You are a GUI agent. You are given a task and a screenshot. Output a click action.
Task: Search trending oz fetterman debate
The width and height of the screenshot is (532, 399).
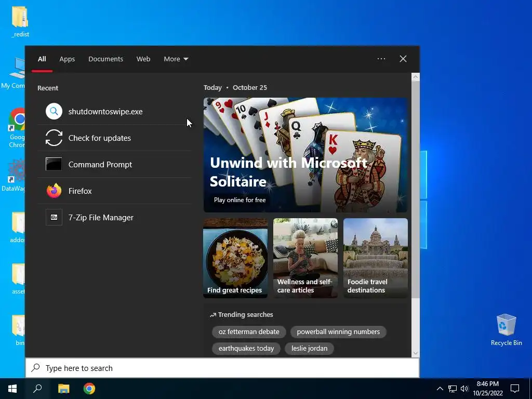pos(249,331)
